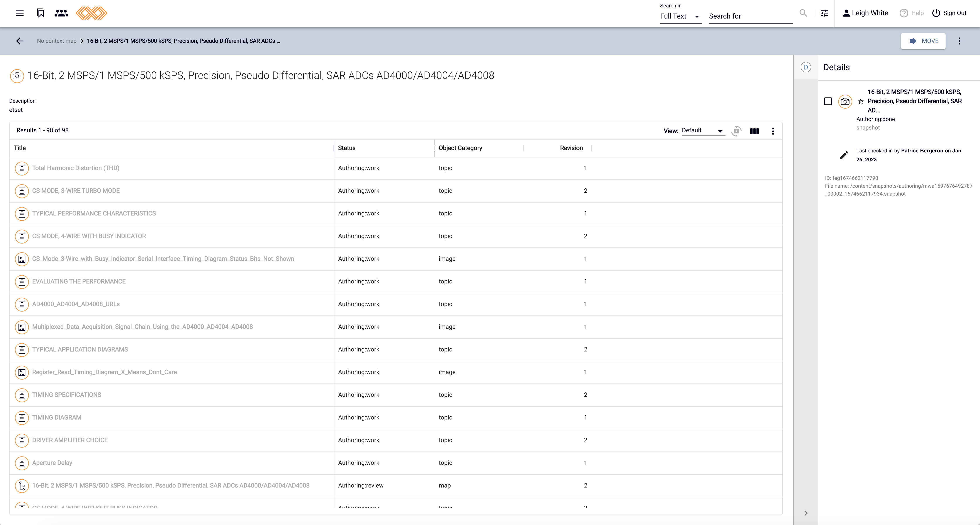Click the ID feg1674662117790 text
Image resolution: width=980 pixels, height=525 pixels.
(x=851, y=178)
